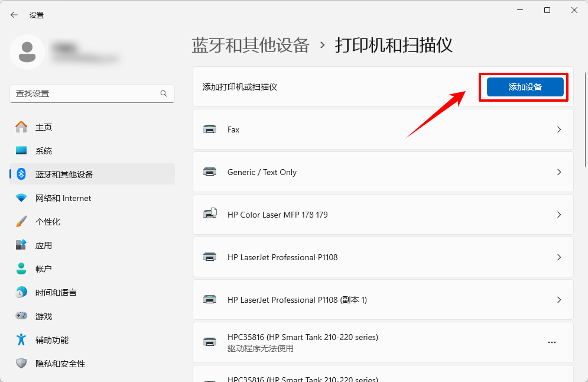The height and width of the screenshot is (382, 588).
Task: Click the Generic / Text Only printer icon
Action: pos(210,172)
